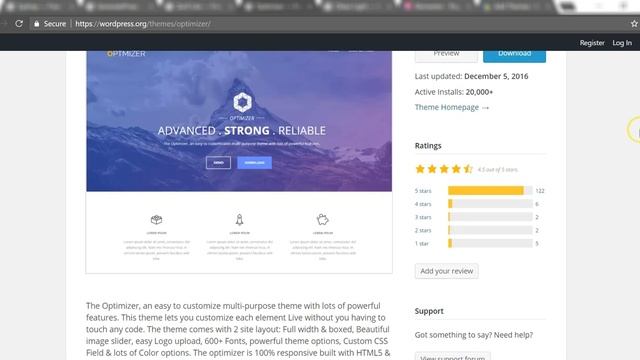Click the blue Download button

(514, 55)
